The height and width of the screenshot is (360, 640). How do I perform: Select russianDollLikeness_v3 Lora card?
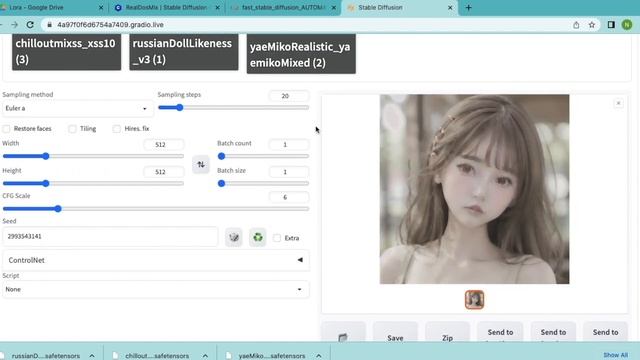click(x=184, y=51)
